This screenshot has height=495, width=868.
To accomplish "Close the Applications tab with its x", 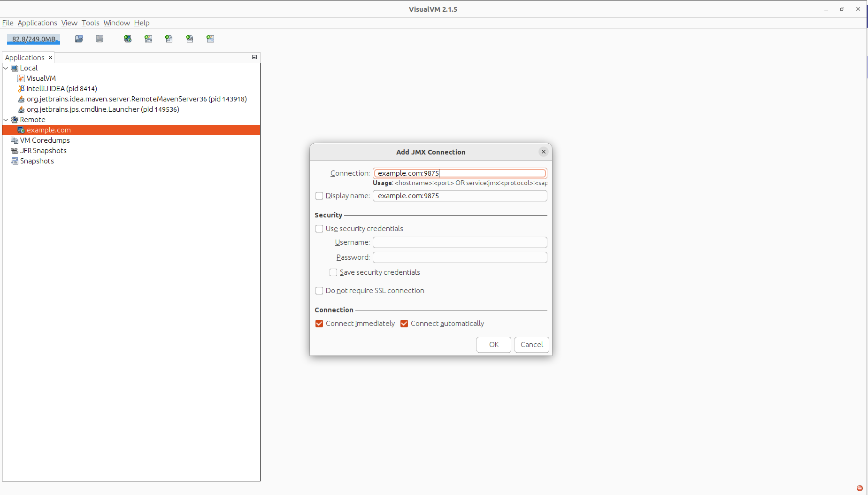I will coord(50,58).
